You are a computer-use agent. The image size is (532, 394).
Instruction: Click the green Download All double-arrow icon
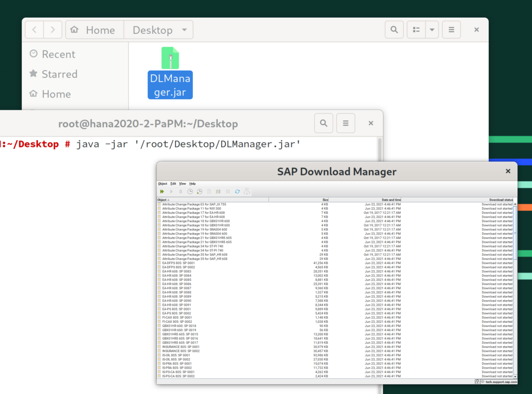(162, 192)
